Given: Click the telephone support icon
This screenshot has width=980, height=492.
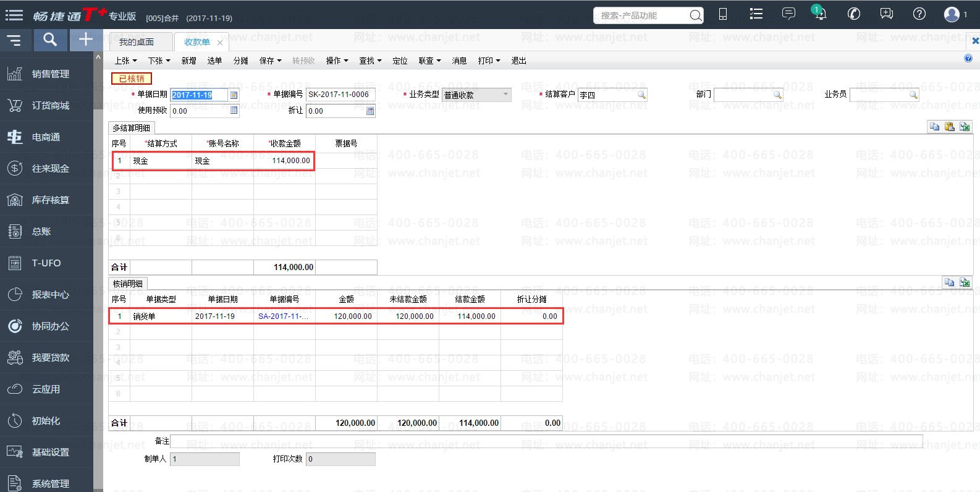Looking at the screenshot, I should (854, 14).
